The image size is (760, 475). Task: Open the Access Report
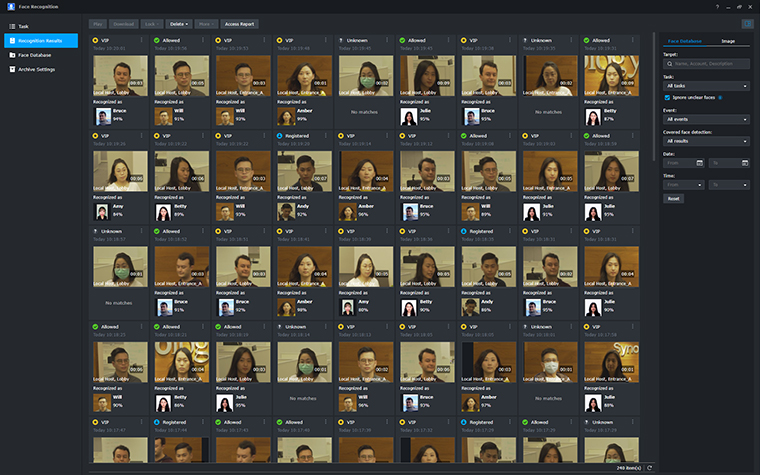point(239,24)
